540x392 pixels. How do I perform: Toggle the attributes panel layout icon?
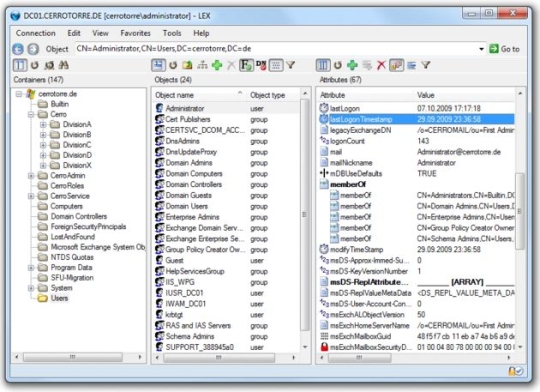[323, 65]
